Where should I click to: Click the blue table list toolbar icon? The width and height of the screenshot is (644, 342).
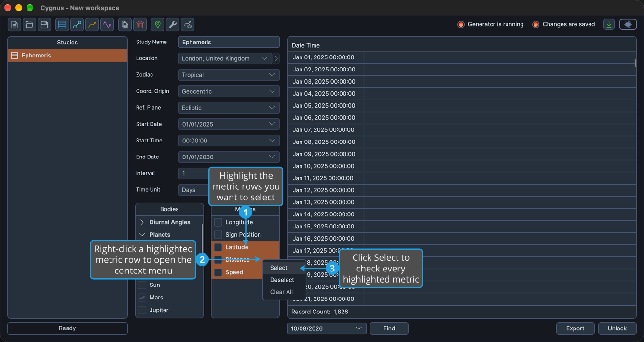pyautogui.click(x=62, y=25)
